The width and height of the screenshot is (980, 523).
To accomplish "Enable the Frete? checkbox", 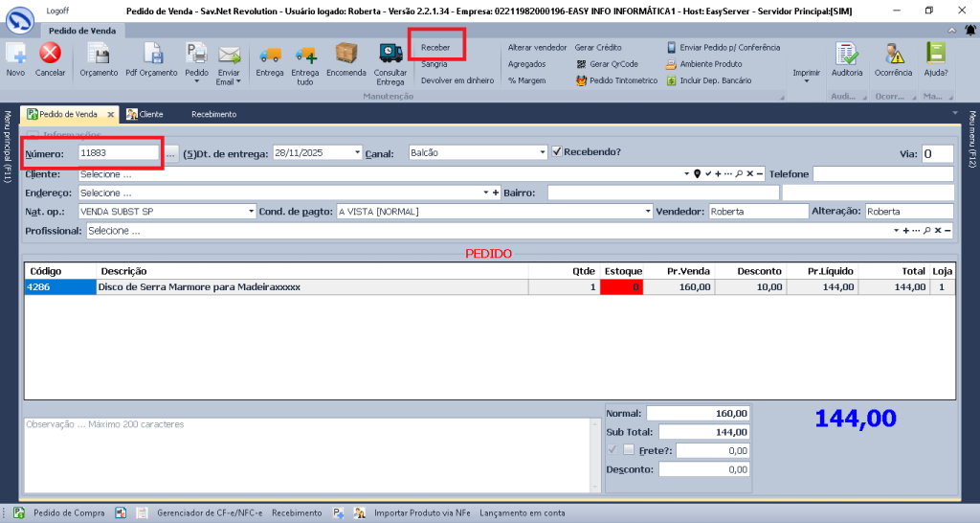I will pos(629,450).
